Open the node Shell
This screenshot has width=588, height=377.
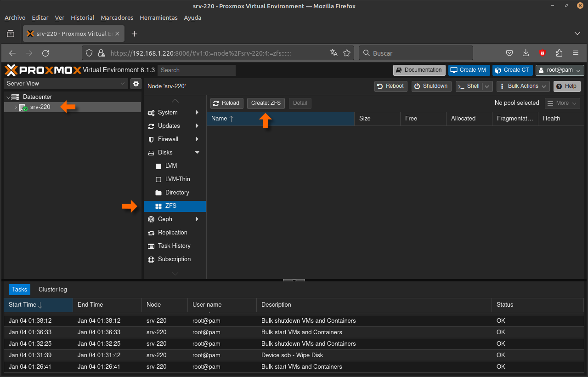pyautogui.click(x=469, y=86)
